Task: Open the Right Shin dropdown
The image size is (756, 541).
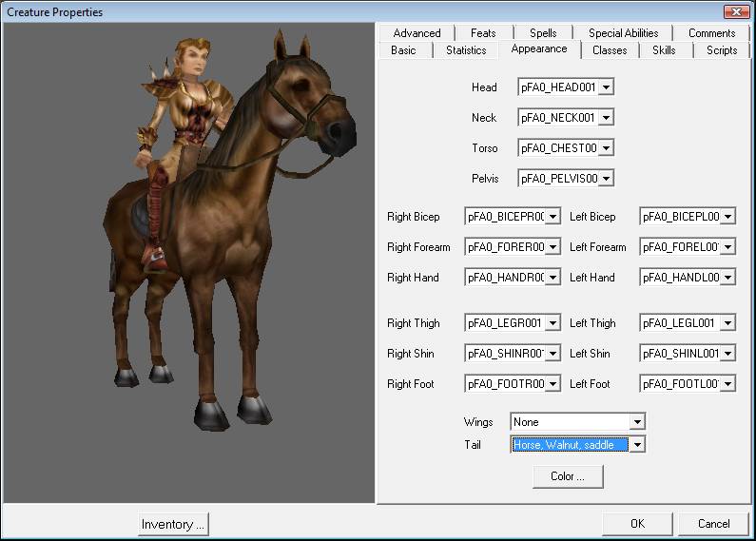Action: pos(553,354)
